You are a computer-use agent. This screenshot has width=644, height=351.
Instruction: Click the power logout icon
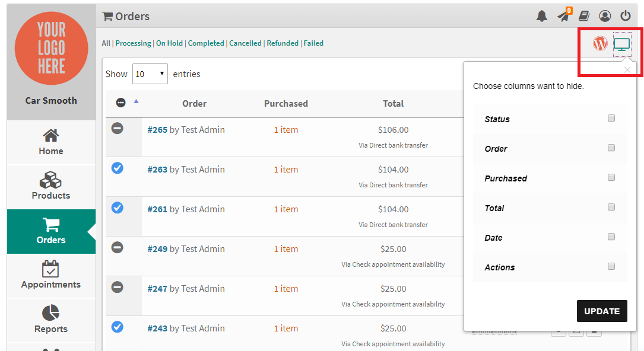click(x=626, y=16)
